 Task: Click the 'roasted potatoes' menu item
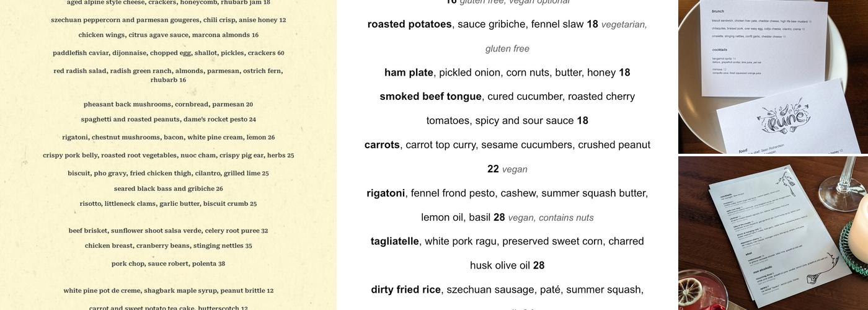(409, 24)
